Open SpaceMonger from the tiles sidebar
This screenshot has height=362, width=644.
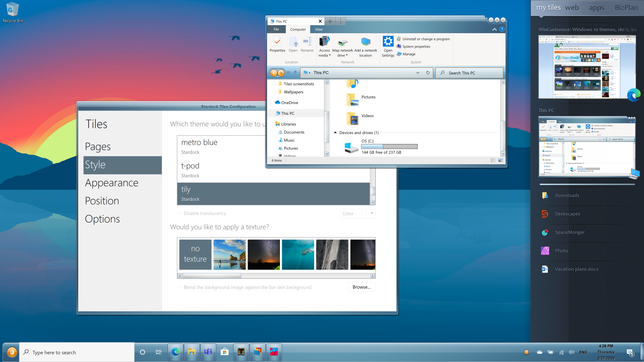(570, 232)
